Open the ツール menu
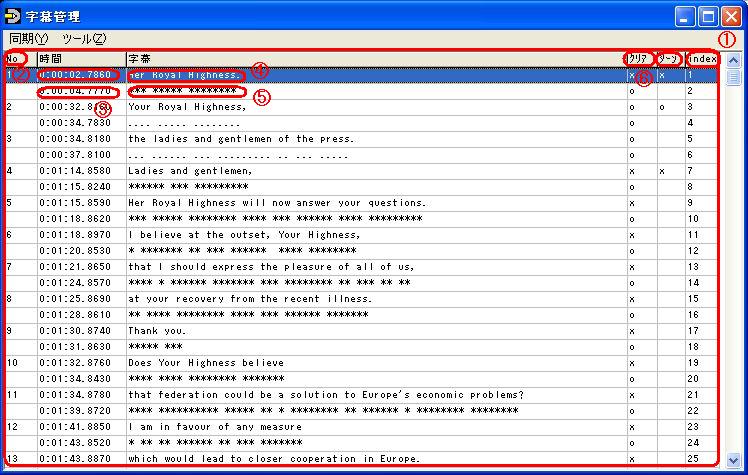 click(84, 39)
